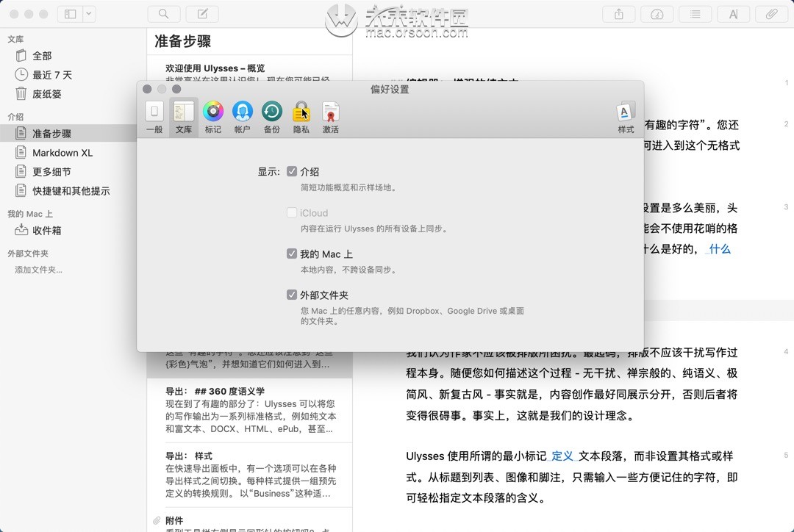Image resolution: width=794 pixels, height=532 pixels.
Task: Open the 隐私 privacy tab
Action: [301, 117]
